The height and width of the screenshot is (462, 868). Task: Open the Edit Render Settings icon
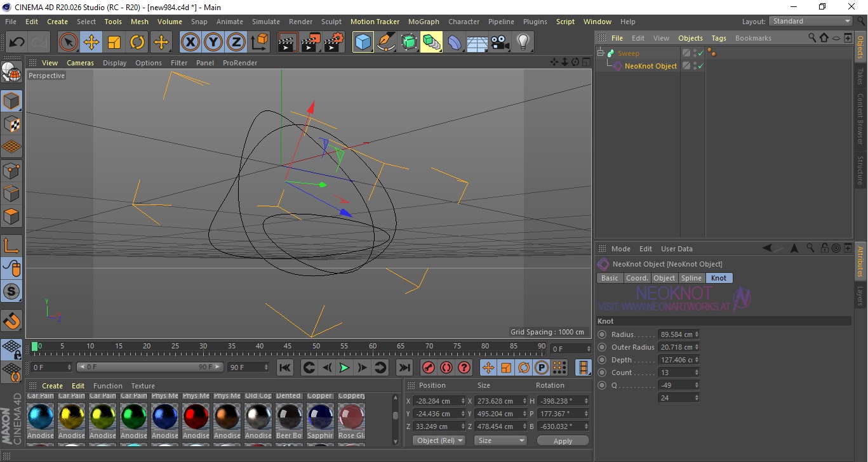click(334, 43)
